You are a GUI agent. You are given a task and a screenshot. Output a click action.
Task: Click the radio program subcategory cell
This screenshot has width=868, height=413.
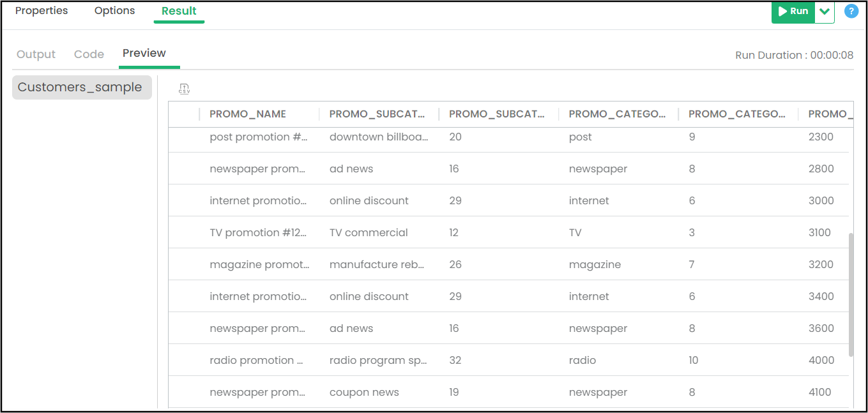(x=378, y=360)
